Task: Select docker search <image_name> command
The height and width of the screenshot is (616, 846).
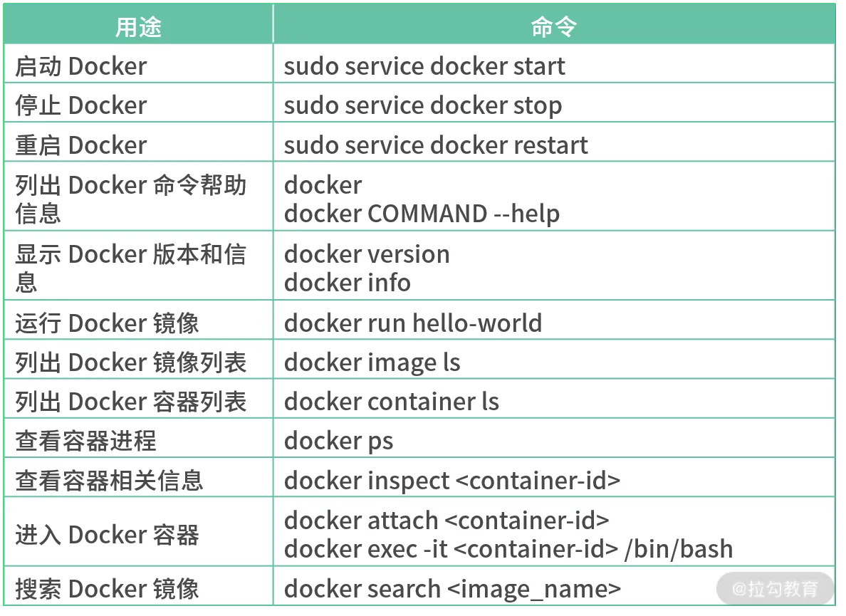Action: click(x=453, y=589)
